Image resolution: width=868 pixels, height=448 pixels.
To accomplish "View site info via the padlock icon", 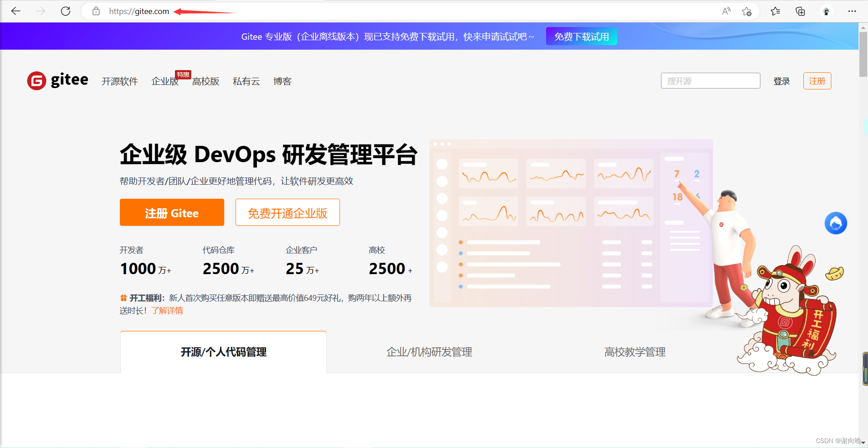I will 96,11.
